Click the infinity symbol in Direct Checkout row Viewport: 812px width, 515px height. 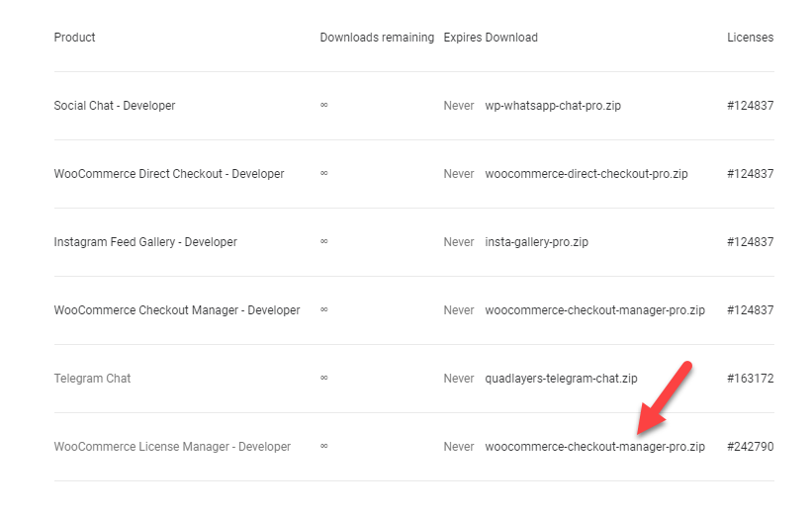click(x=324, y=173)
